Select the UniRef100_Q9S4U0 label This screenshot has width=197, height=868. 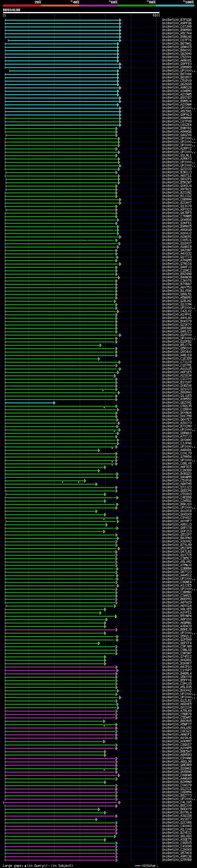coord(177,351)
